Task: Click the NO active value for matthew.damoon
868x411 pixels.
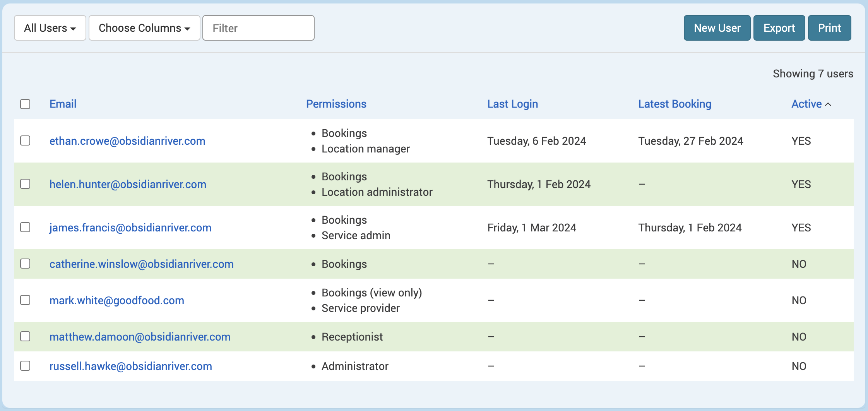Action: (799, 337)
